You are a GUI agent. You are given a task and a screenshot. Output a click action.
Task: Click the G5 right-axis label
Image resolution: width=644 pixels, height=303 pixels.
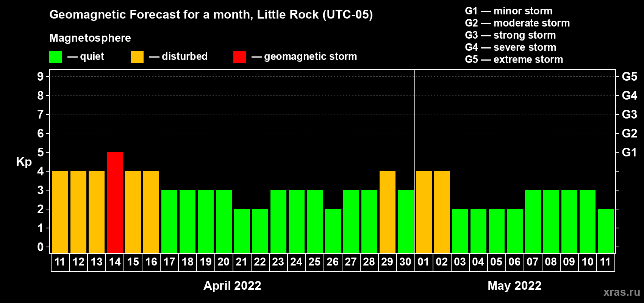tap(630, 77)
